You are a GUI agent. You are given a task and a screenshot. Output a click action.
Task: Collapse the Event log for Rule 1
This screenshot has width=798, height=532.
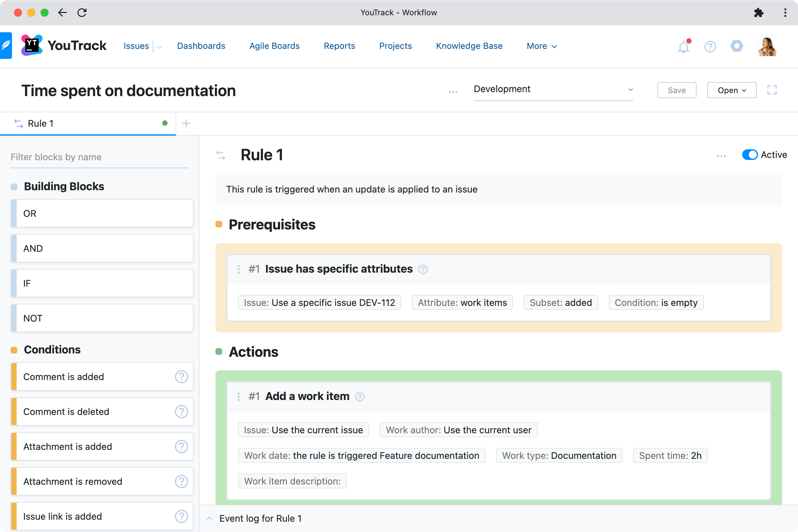[209, 518]
